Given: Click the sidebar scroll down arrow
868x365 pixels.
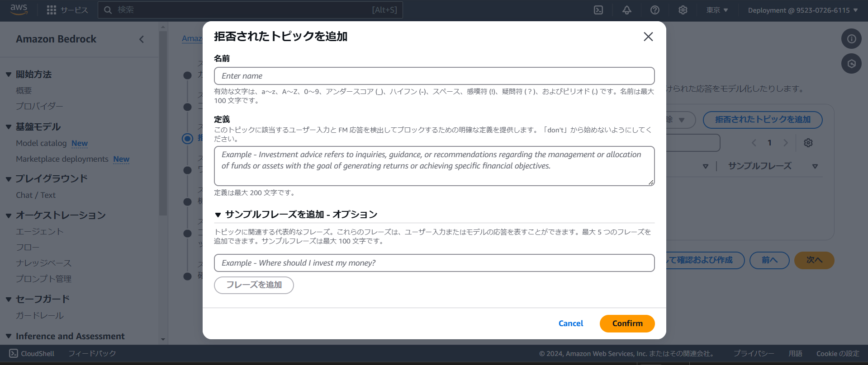Looking at the screenshot, I should click(x=163, y=339).
